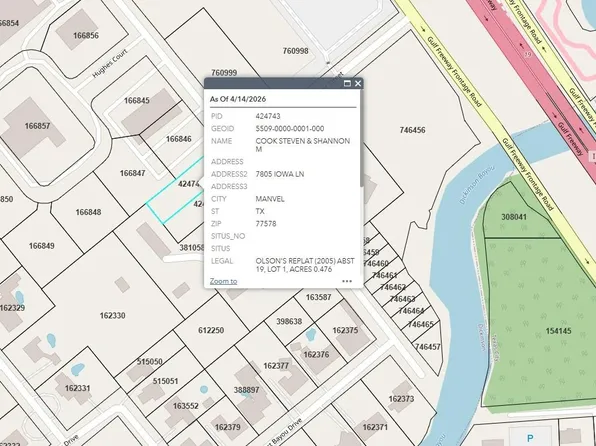
Task: Close the parcel info popup
Action: 358,83
